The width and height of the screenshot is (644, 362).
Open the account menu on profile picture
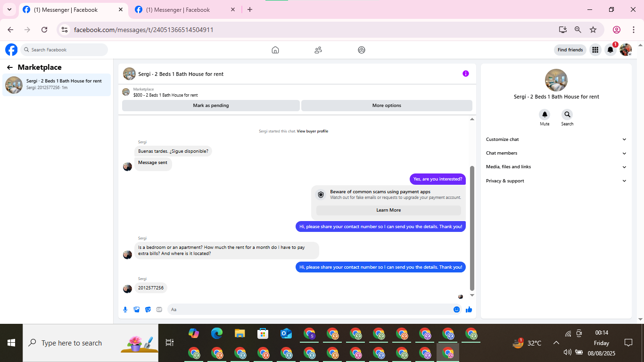click(x=626, y=50)
